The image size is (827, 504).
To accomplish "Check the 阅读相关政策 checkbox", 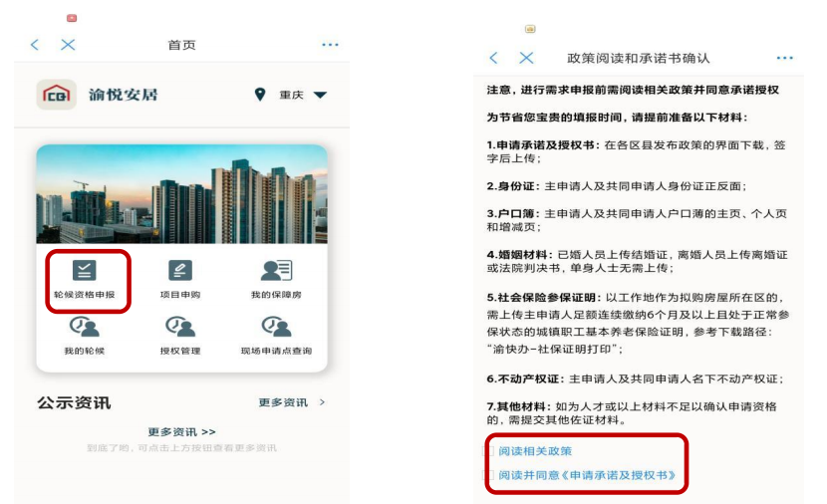I will 489,451.
